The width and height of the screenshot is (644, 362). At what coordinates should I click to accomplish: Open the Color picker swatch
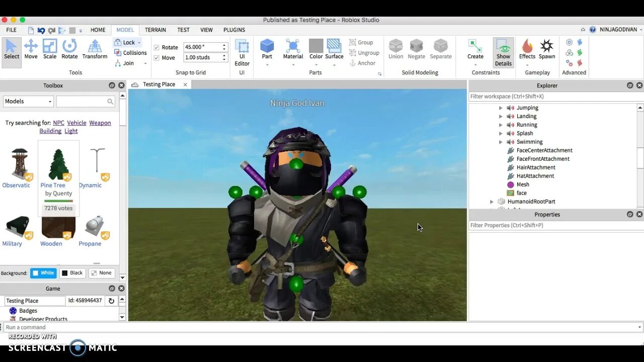(316, 46)
